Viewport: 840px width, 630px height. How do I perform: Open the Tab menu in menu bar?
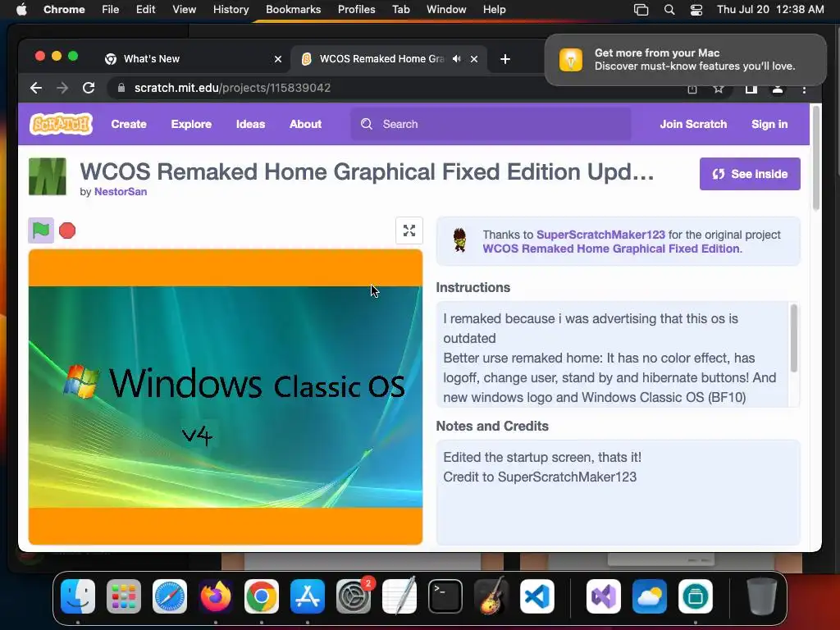(400, 10)
